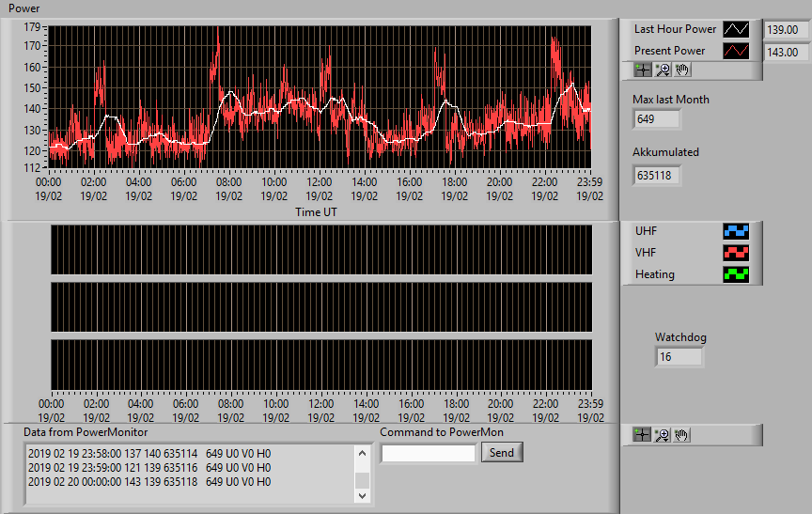Click the Watchdog value field
The image size is (812, 514).
(x=679, y=357)
